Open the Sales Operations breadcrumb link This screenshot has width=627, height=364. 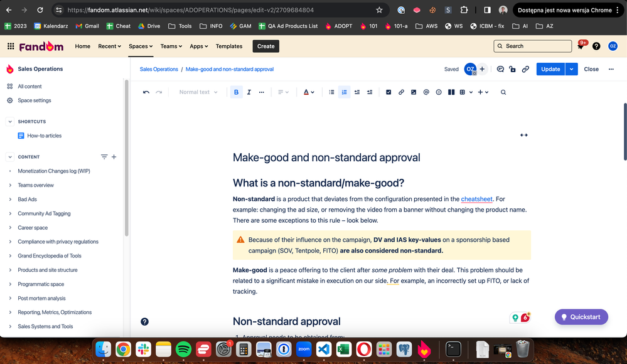159,69
